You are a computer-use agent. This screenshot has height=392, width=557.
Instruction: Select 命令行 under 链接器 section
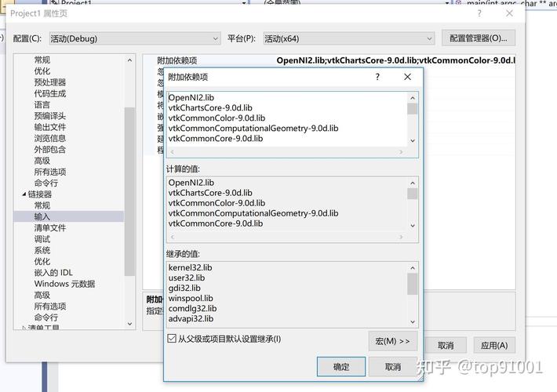click(46, 317)
